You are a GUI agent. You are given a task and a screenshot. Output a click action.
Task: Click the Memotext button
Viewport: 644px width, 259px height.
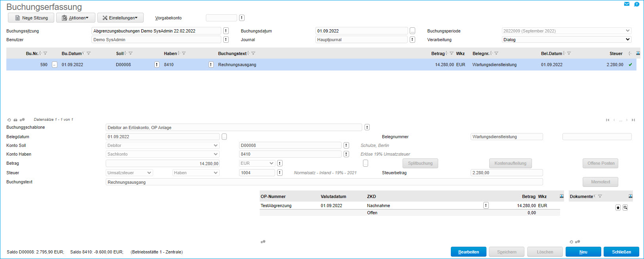coord(600,182)
